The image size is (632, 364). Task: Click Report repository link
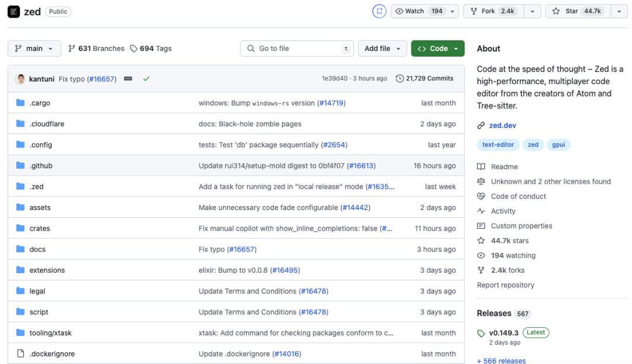click(506, 285)
